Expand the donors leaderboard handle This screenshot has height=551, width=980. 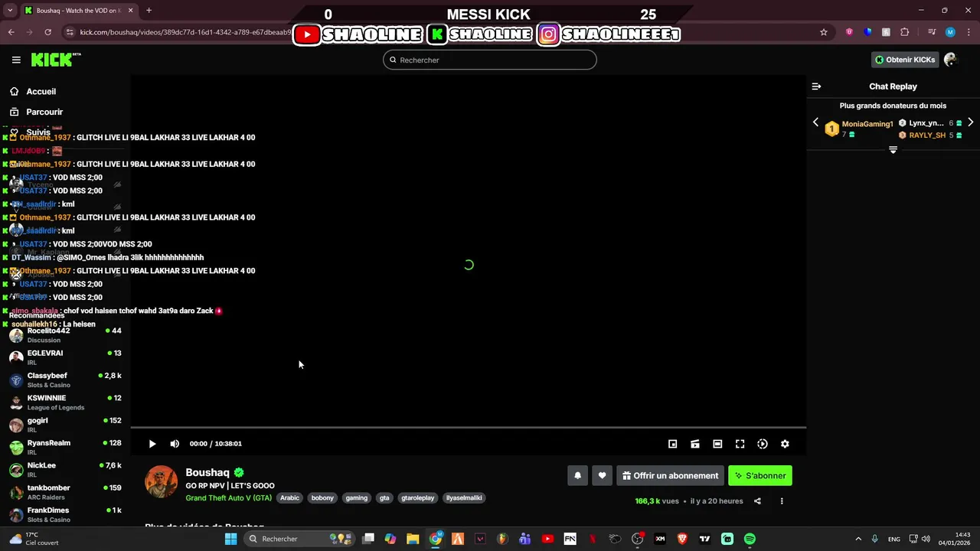pos(893,150)
